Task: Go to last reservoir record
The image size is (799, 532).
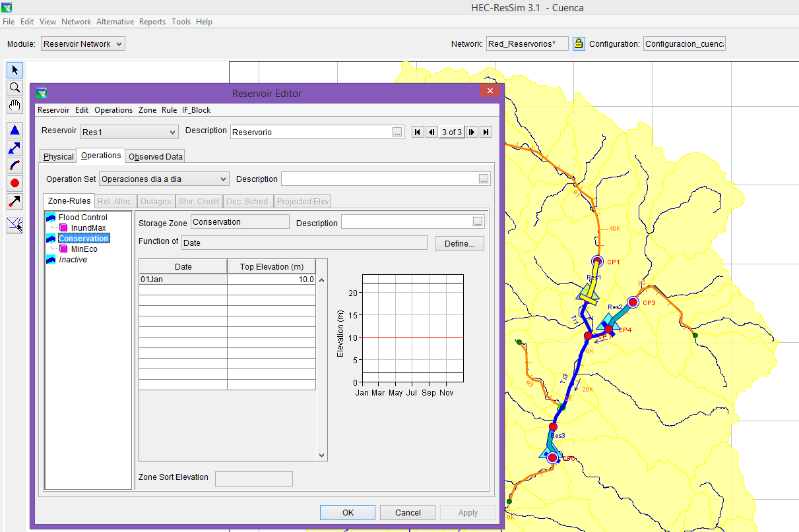Action: [486, 132]
